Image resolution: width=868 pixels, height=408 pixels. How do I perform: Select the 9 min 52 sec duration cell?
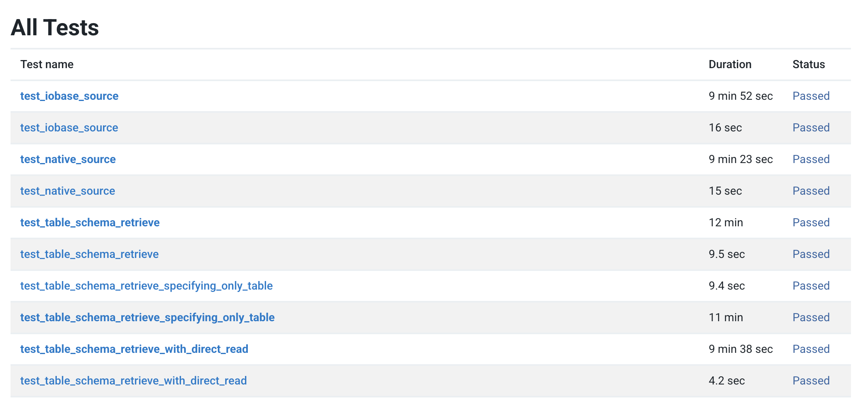(x=741, y=96)
